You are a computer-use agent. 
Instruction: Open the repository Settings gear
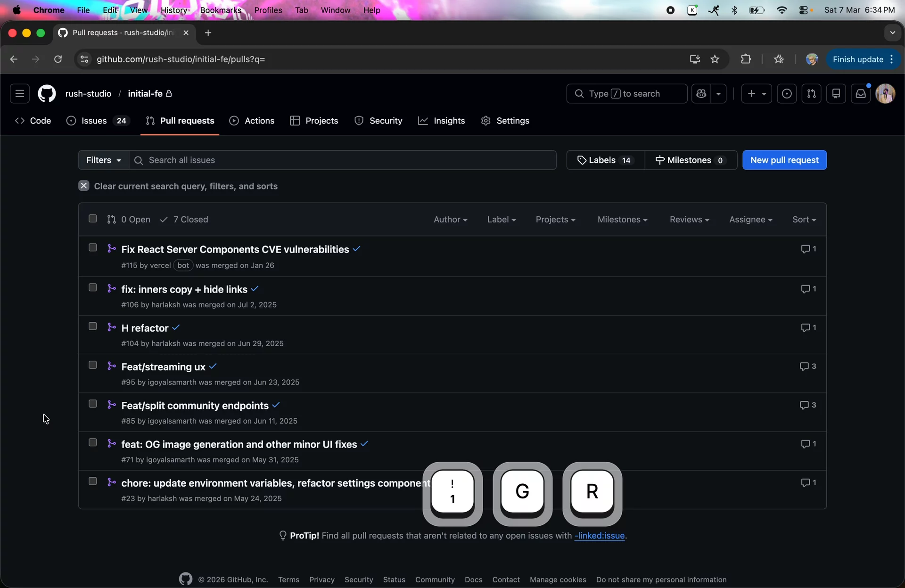click(485, 121)
